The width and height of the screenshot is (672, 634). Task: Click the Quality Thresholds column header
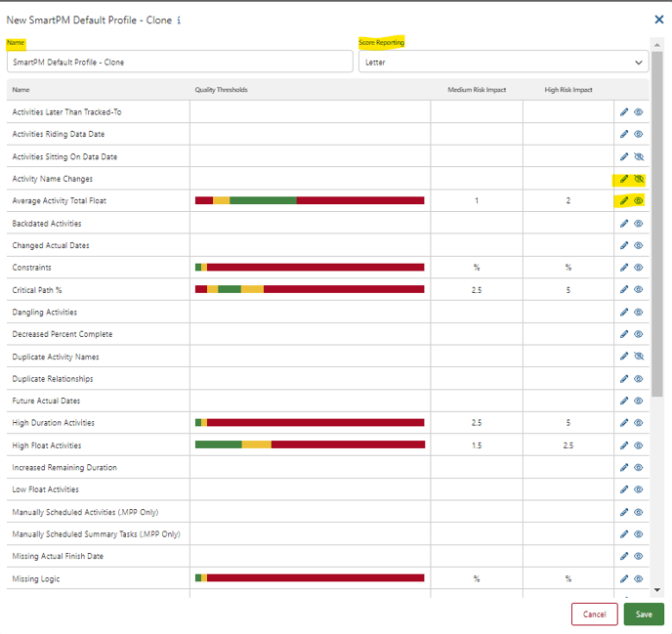click(221, 90)
